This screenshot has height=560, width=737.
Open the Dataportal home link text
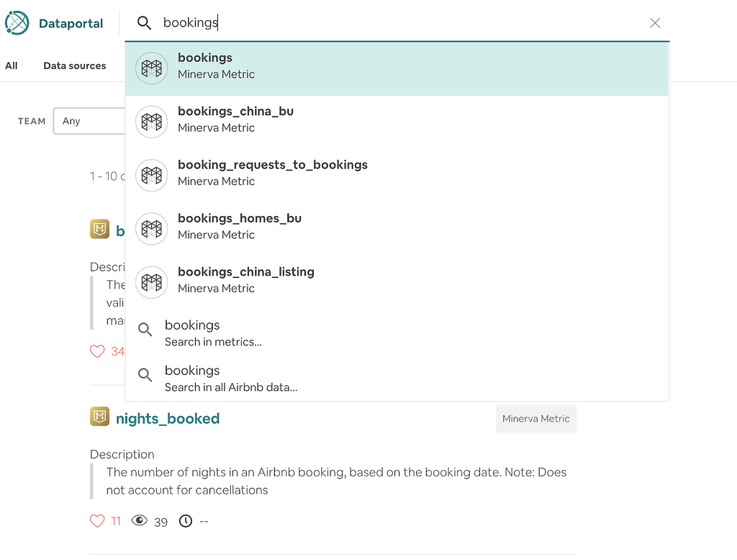tap(71, 24)
